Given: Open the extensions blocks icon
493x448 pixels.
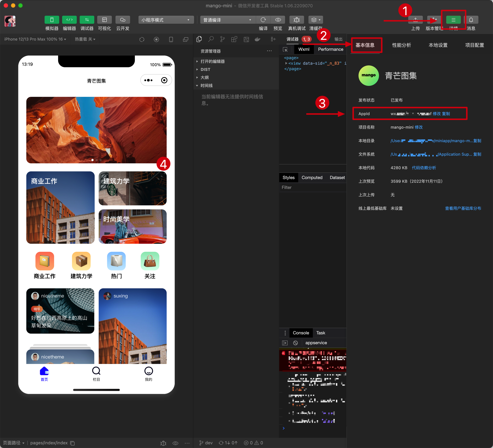Looking at the screenshot, I should 234,39.
